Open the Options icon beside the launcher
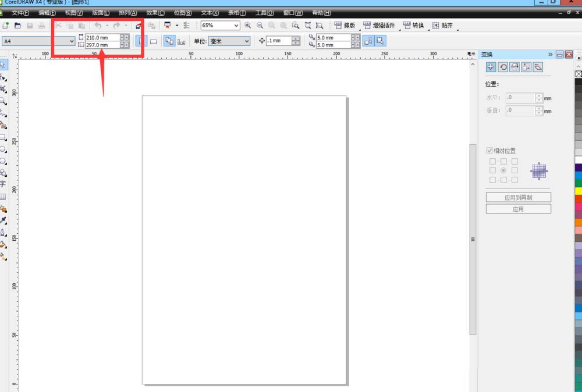 186,25
